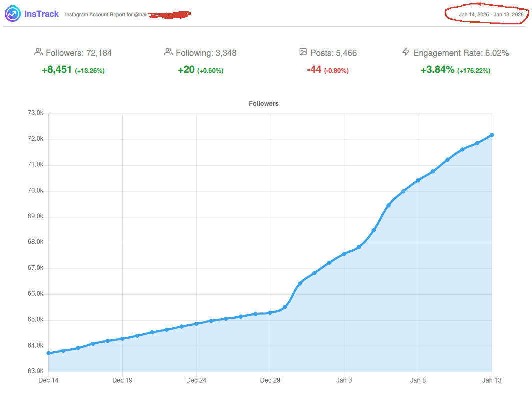
Task: Click the Dec 29 data point on chart
Action: (x=270, y=312)
